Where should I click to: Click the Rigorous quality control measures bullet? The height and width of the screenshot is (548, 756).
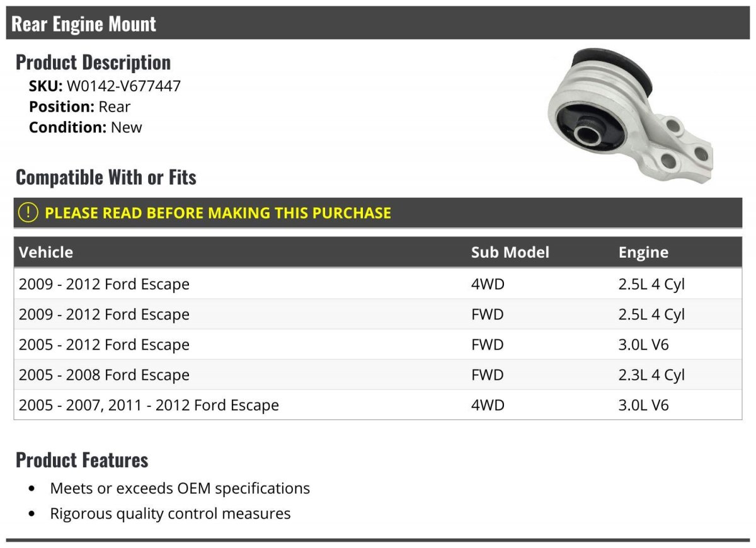170,513
